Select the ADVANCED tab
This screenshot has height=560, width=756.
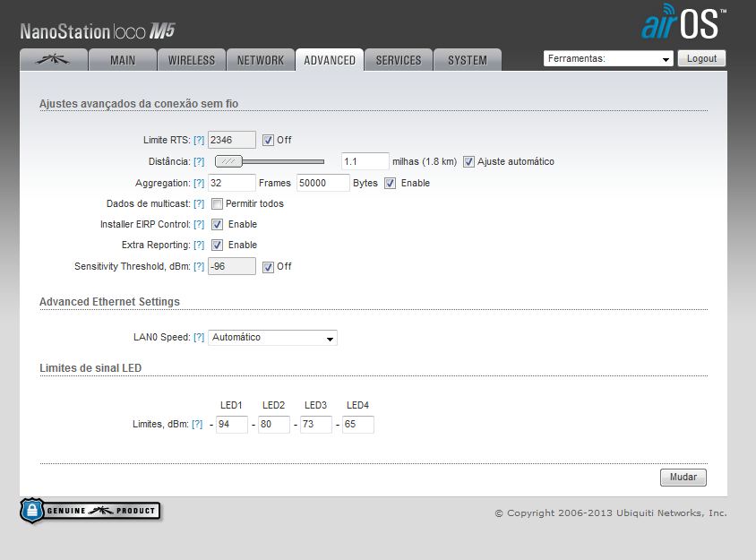(330, 60)
